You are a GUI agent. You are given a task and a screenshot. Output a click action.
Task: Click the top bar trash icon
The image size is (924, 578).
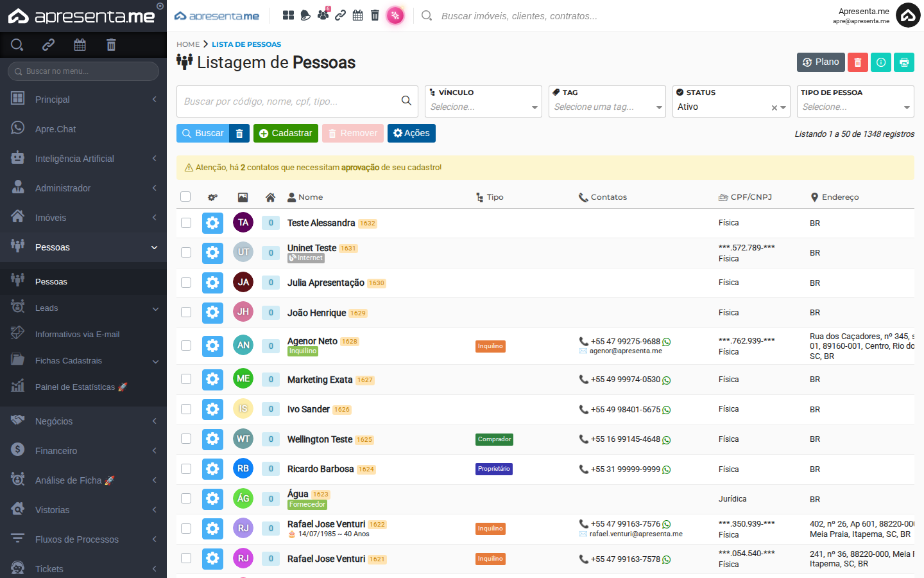click(375, 15)
